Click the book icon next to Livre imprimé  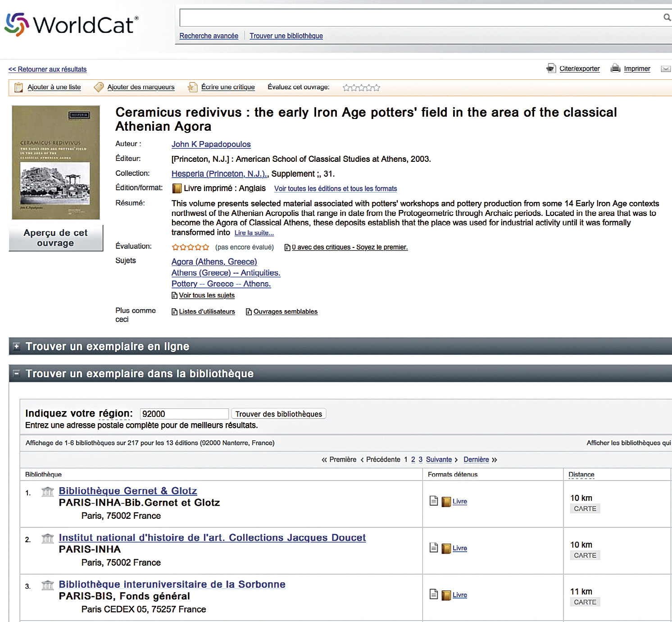pyautogui.click(x=177, y=188)
